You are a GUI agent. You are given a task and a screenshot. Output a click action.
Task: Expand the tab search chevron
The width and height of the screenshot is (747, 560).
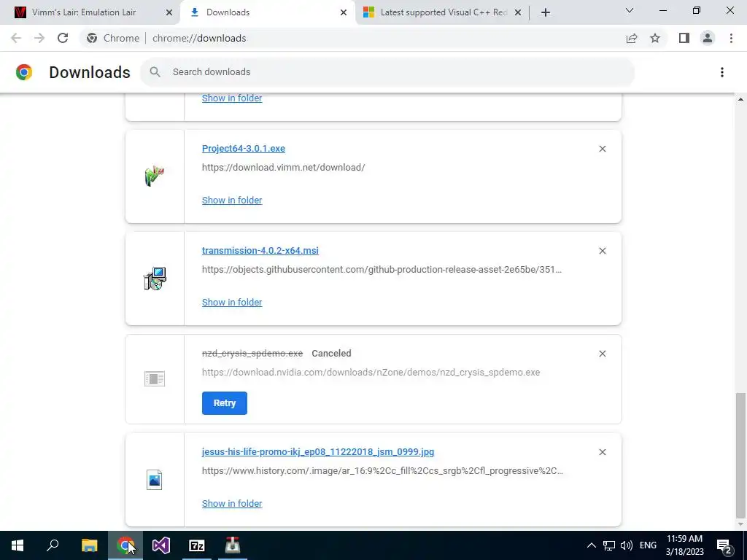(x=630, y=10)
